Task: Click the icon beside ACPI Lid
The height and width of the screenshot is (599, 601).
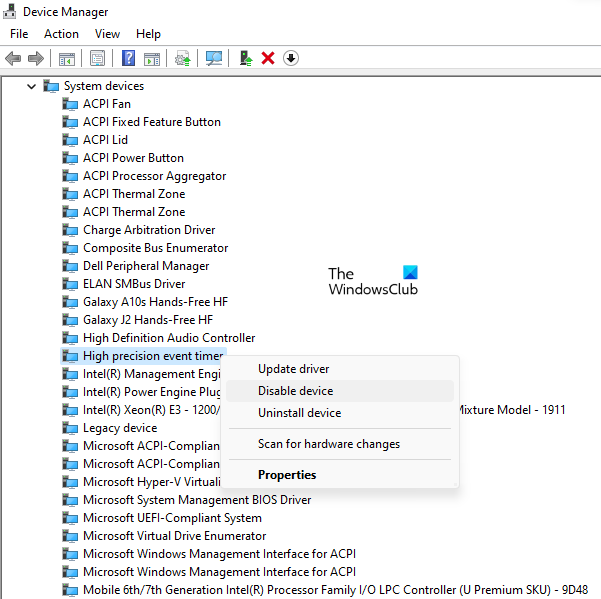Action: (70, 140)
